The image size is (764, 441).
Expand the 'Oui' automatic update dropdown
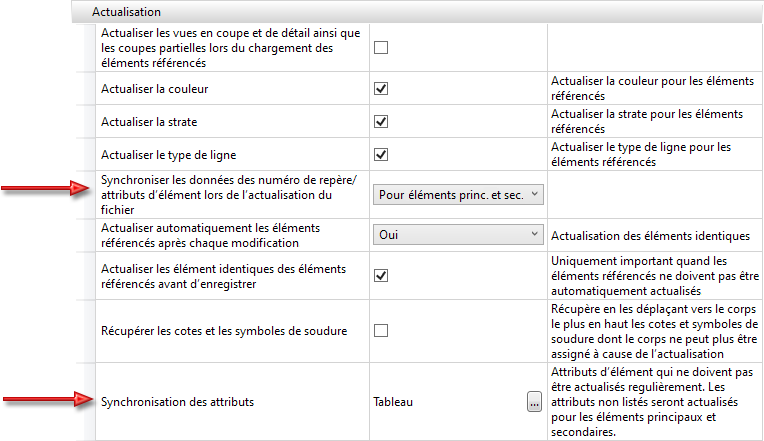(x=459, y=235)
